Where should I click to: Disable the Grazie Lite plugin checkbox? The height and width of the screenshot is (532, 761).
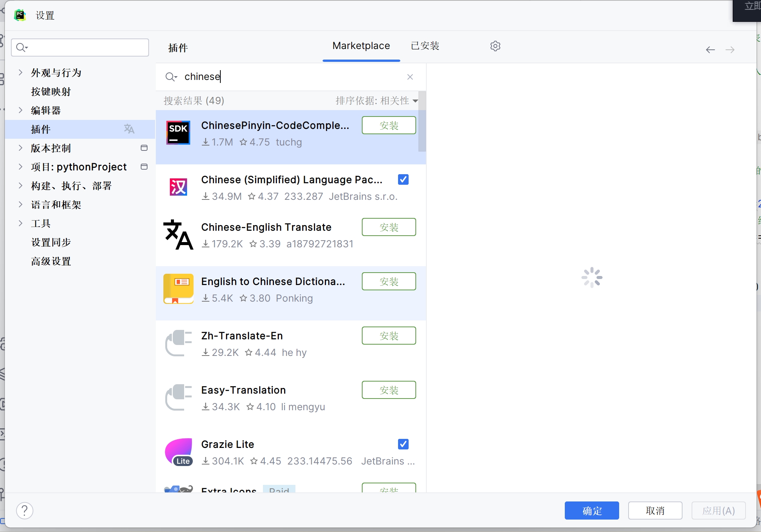(403, 444)
